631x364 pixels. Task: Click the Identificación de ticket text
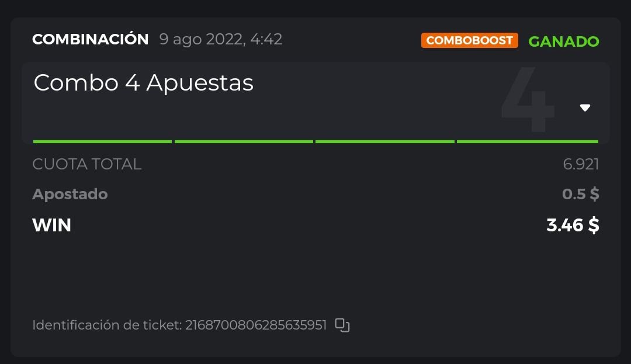(x=107, y=325)
